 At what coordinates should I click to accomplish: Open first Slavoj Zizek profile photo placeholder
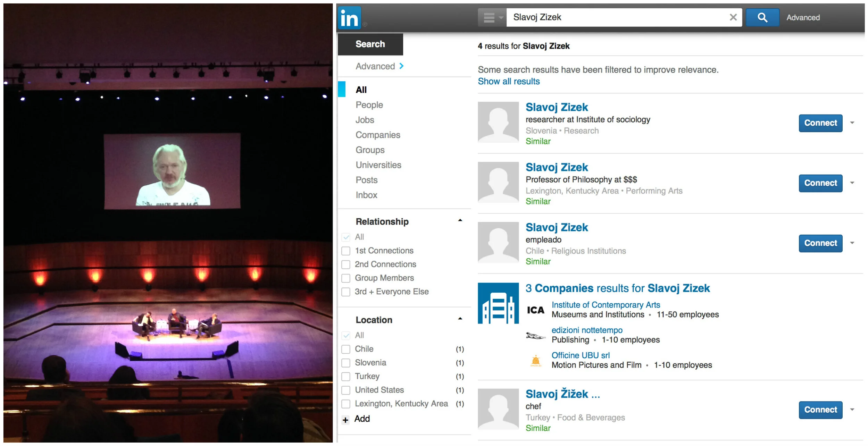498,122
